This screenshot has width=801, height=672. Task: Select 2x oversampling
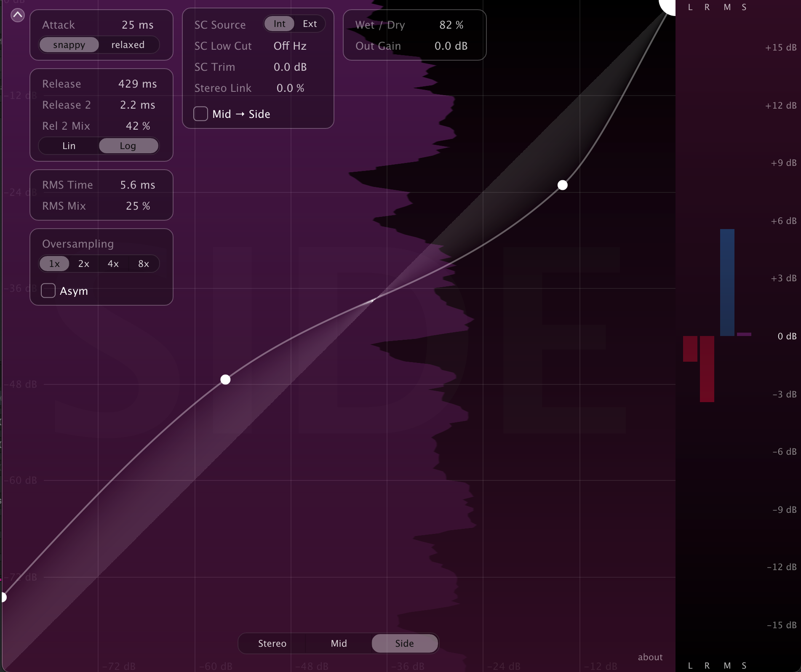point(83,264)
